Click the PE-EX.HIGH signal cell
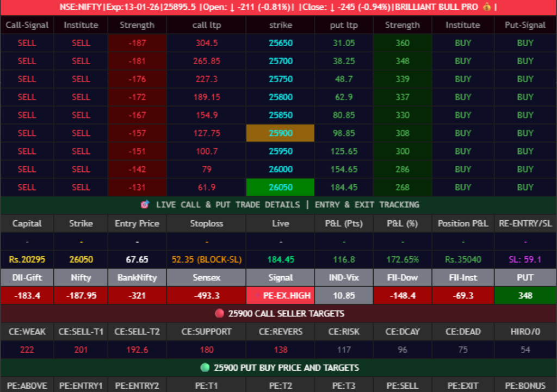 [x=280, y=296]
